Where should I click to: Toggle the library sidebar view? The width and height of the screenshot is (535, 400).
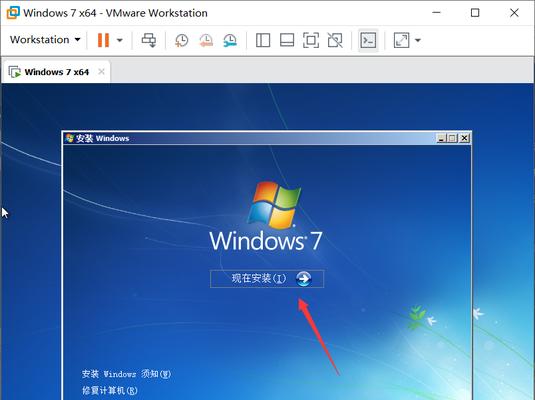click(263, 40)
